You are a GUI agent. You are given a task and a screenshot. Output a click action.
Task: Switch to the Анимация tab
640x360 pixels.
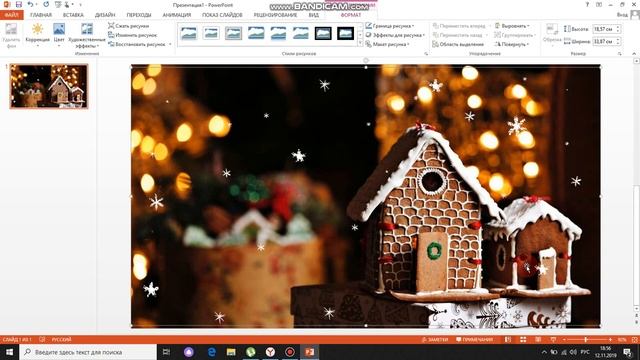click(177, 15)
